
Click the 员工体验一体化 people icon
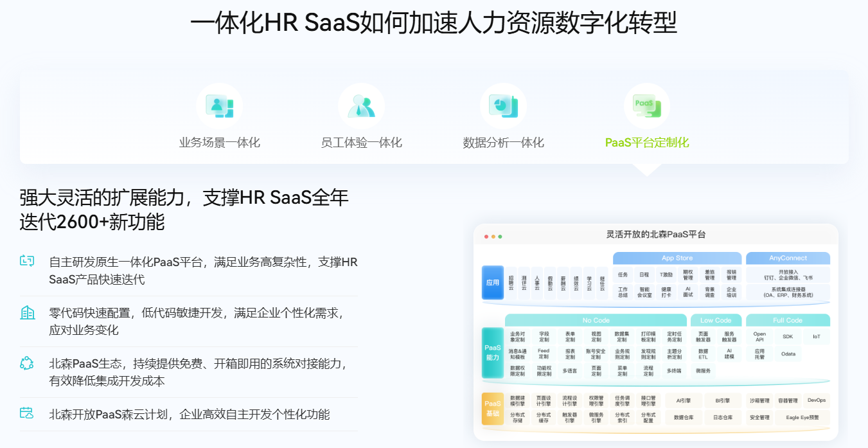coord(361,106)
